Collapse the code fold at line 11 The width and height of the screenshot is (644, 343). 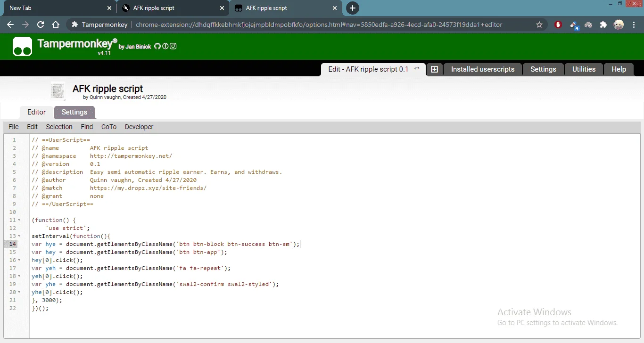point(19,220)
